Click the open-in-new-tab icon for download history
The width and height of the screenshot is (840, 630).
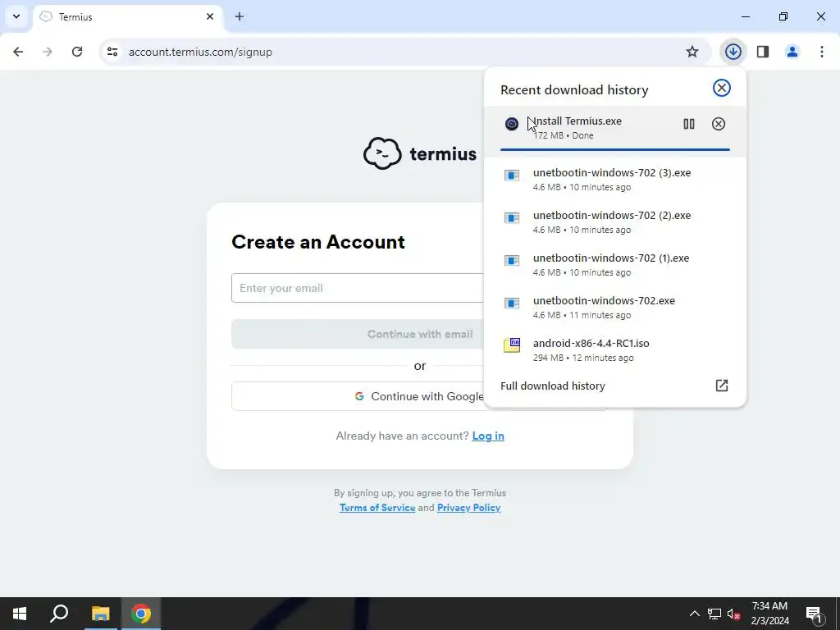[x=722, y=386]
